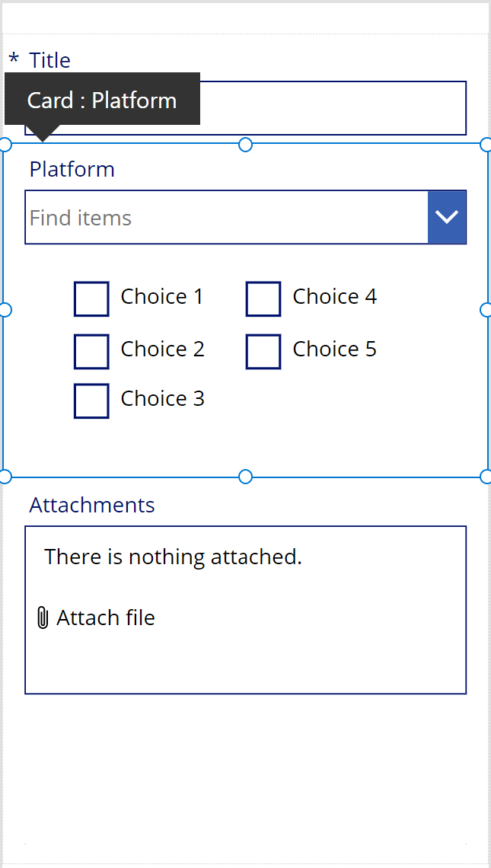Click the Card : Platform tooltip label

point(102,100)
